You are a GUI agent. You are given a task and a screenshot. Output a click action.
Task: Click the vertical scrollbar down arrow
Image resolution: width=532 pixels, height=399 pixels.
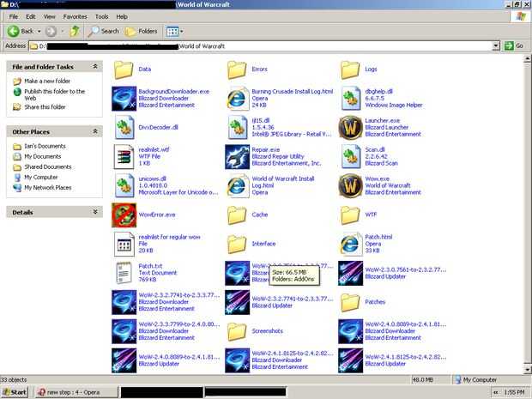(527, 370)
